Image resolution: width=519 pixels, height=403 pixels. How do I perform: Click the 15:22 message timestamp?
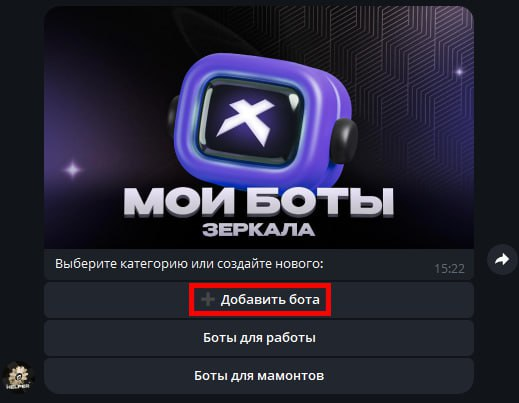pos(449,269)
